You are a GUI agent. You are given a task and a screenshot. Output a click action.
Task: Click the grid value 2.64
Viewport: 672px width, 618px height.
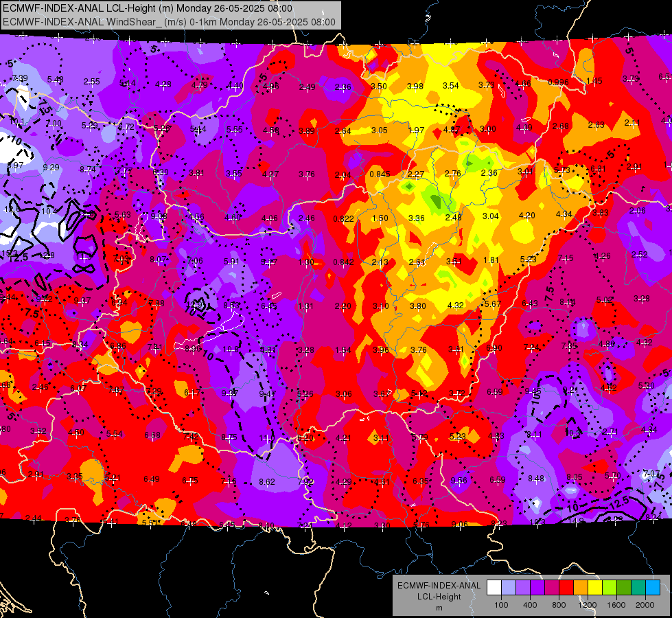point(343,130)
